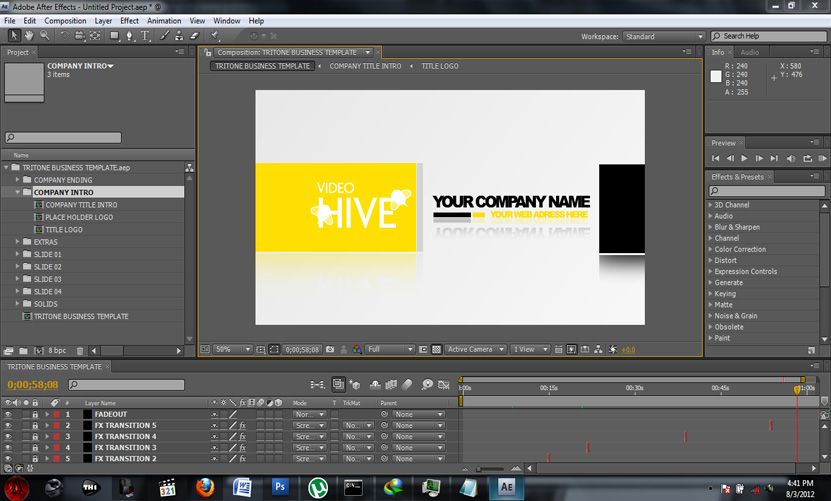Toggle lock of FX TRANSITION 3 layer
831x501 pixels.
[35, 447]
